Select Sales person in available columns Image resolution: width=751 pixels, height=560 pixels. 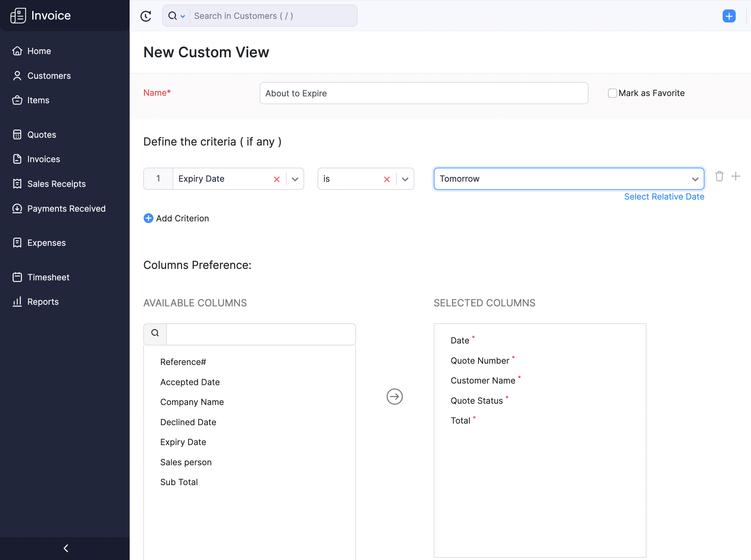coord(186,462)
